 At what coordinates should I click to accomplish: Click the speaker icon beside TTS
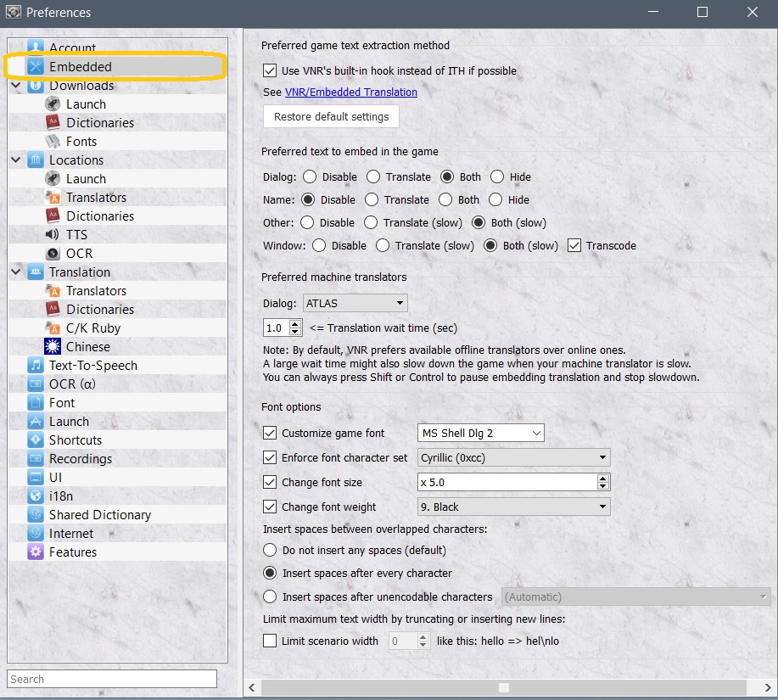point(53,235)
